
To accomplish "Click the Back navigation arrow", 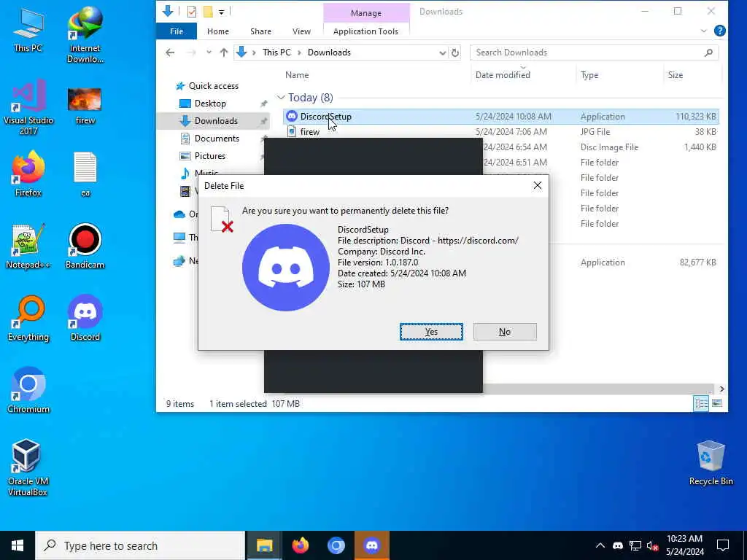I will click(x=170, y=52).
